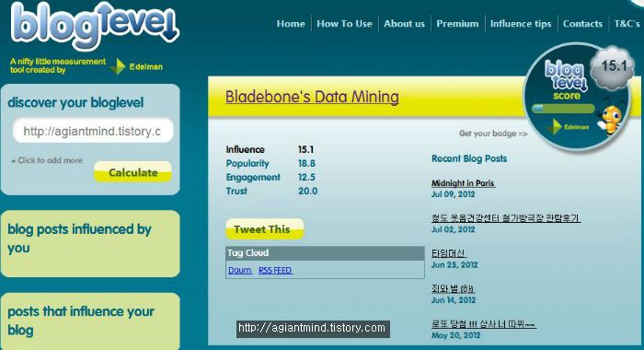Viewport: 644px width, 350px height.
Task: Click the score progress bar on badge
Action: pyautogui.click(x=563, y=109)
